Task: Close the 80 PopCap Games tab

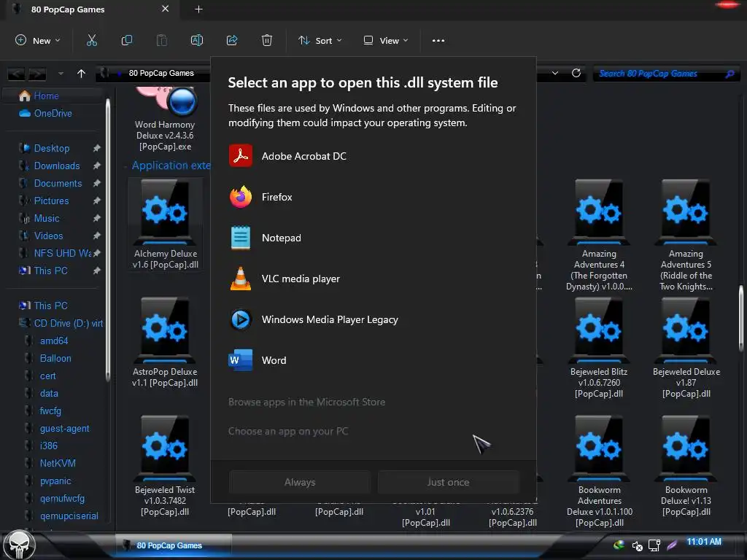Action: pos(165,9)
